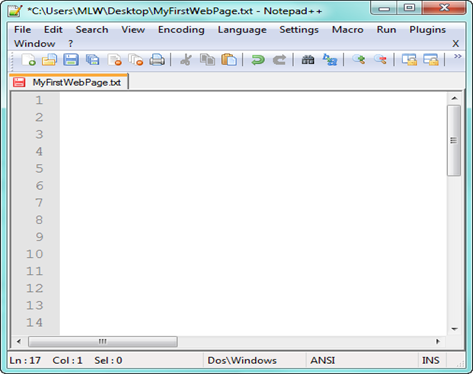Image resolution: width=473 pixels, height=374 pixels.
Task: Click the Notepad++ title bar application icon
Action: (x=15, y=11)
